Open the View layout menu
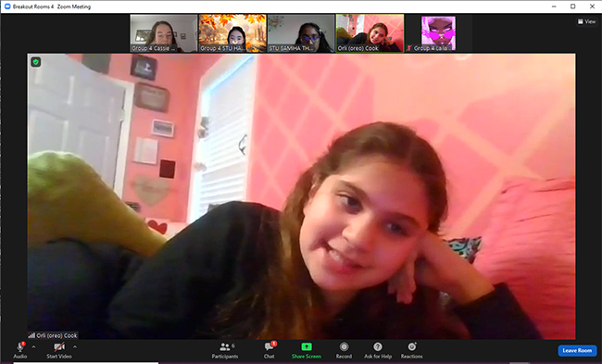This screenshot has height=364, width=602. click(587, 21)
